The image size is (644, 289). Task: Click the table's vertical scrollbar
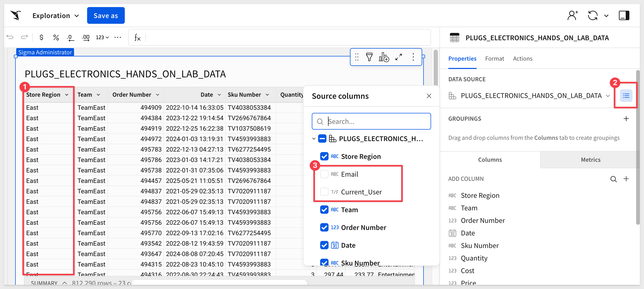[x=436, y=67]
